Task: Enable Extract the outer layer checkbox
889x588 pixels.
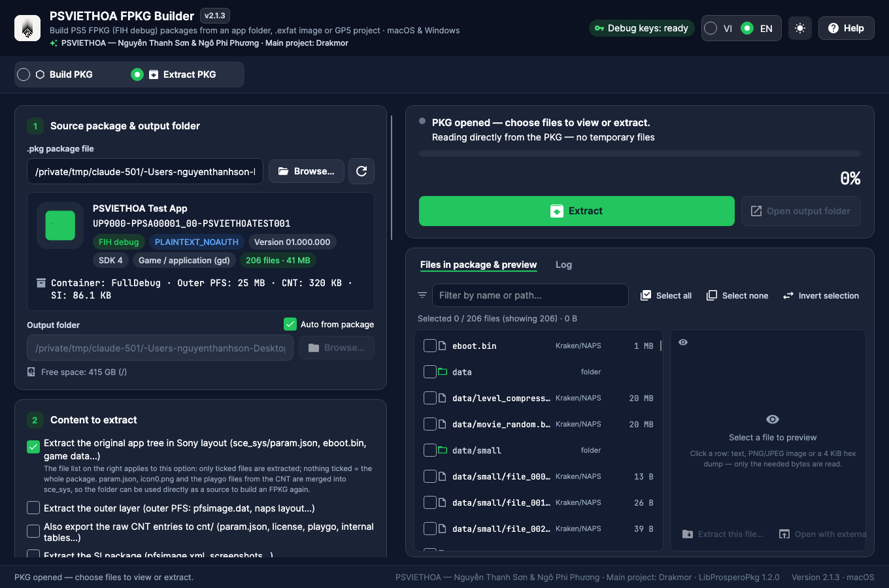Action: 33,508
